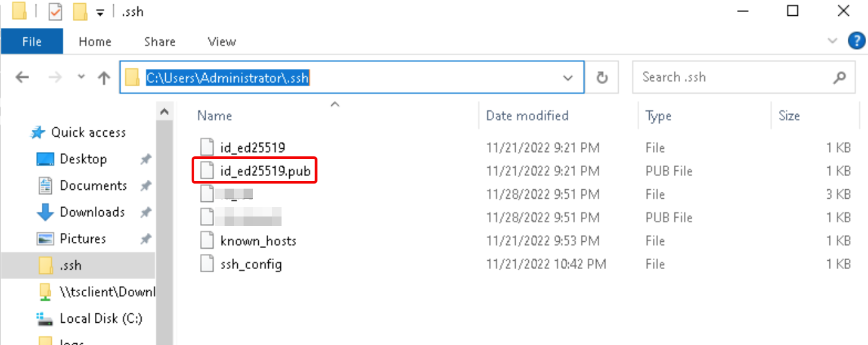868x345 pixels.
Task: Click the Up one level arrow
Action: click(x=104, y=77)
